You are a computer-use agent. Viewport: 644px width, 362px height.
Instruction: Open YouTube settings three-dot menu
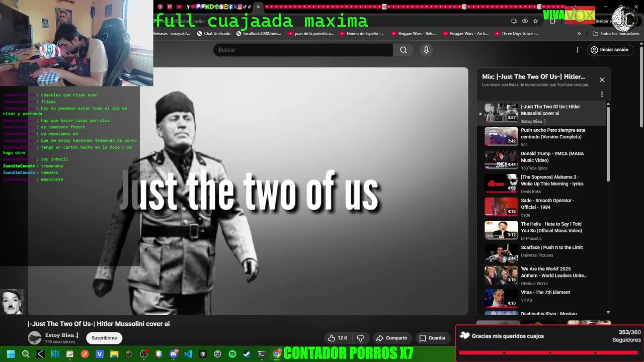pos(578,50)
